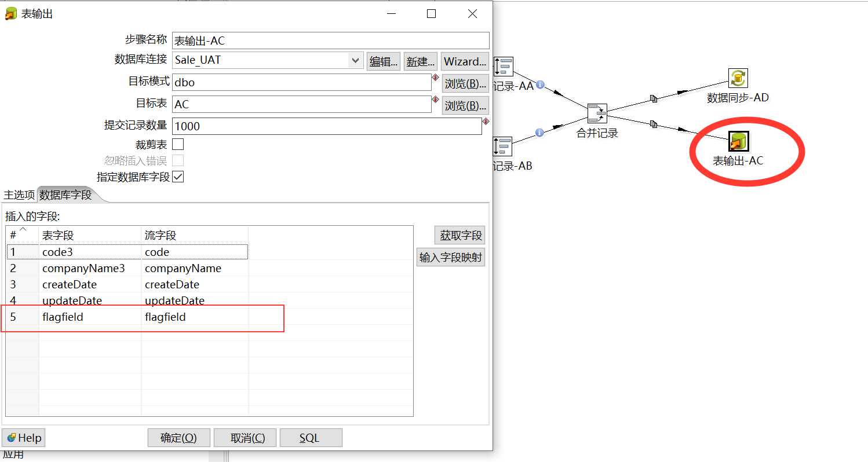The width and height of the screenshot is (868, 462).
Task: Click the 新建... connection button
Action: click(420, 61)
